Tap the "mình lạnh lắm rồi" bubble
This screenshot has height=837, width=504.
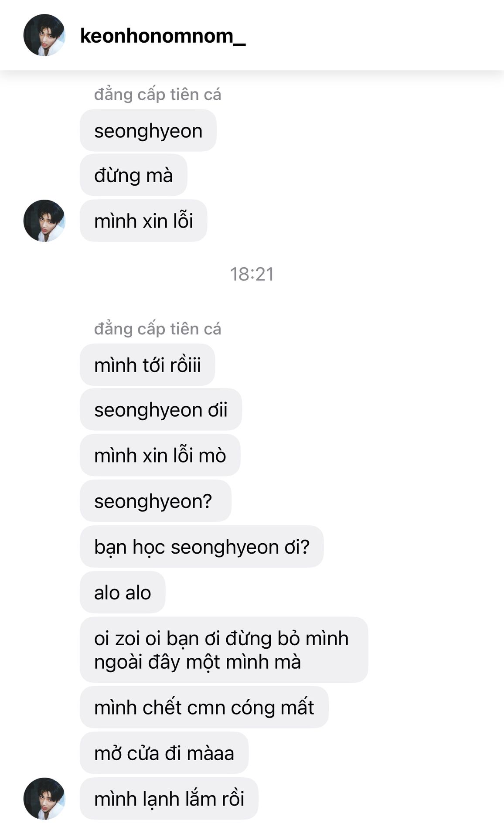coord(169,799)
